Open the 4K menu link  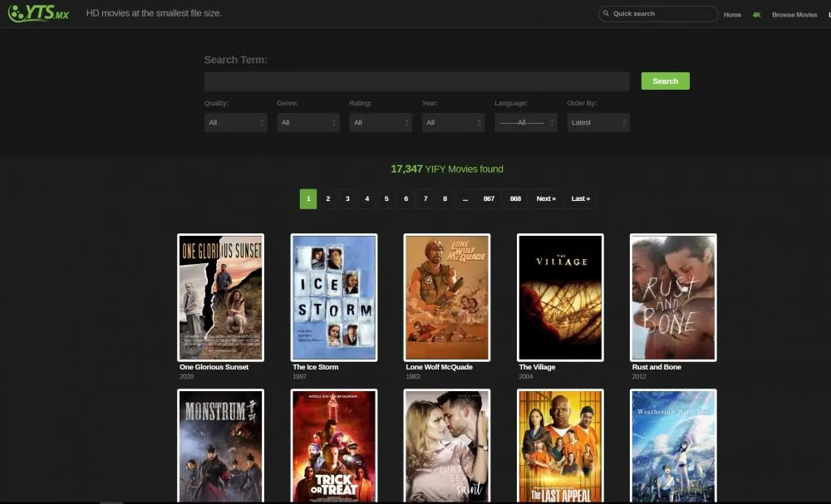756,15
